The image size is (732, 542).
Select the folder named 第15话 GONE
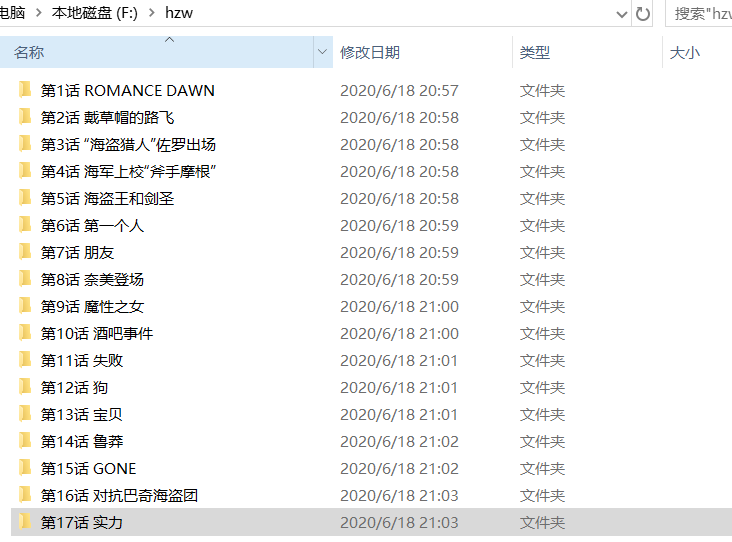[89, 468]
